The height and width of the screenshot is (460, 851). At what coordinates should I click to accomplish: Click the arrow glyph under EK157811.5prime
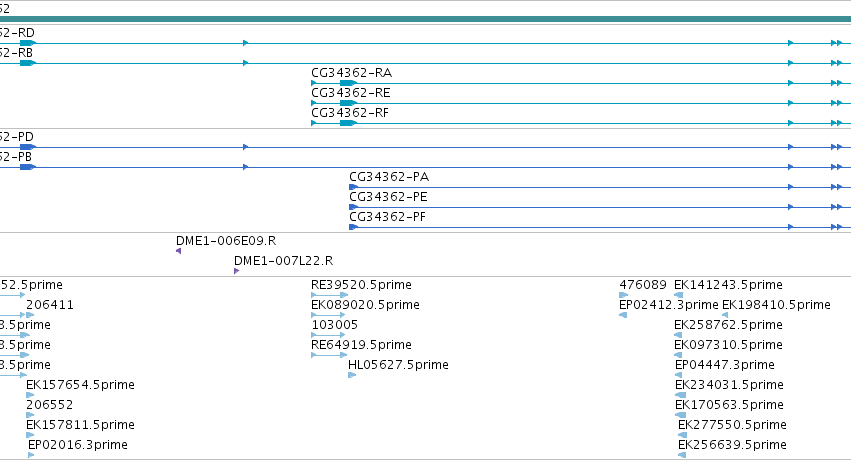pos(30,436)
